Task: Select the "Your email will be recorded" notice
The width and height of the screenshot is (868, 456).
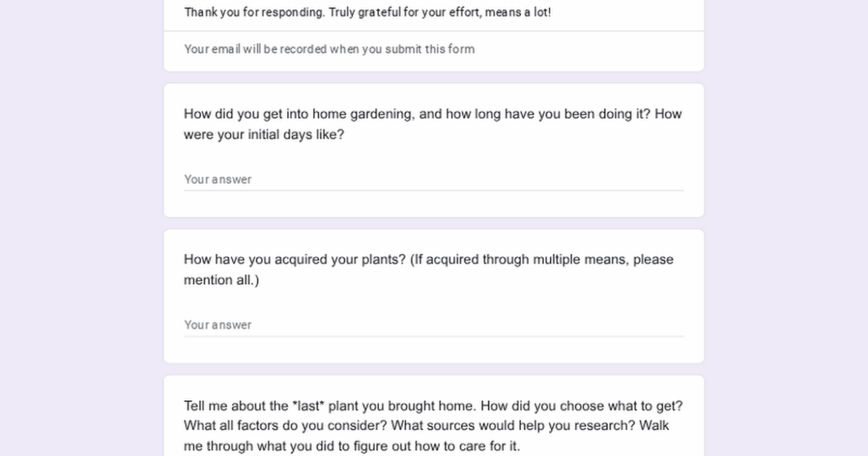Action: point(329,49)
